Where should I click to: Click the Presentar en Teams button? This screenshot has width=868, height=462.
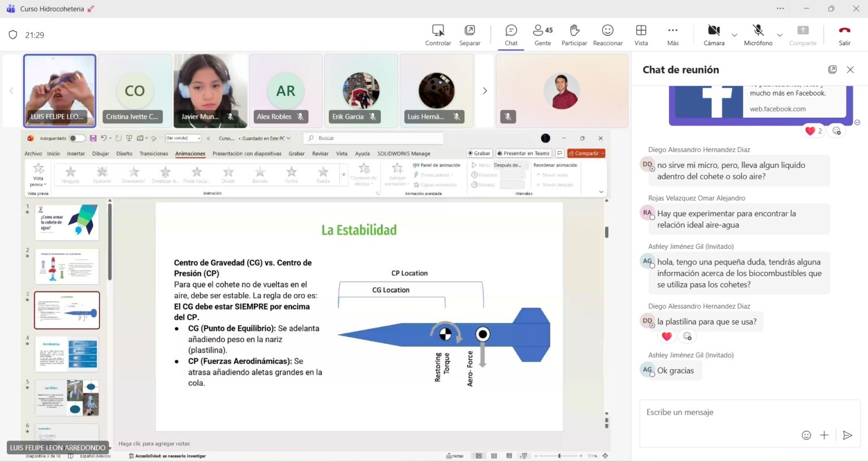coord(523,153)
